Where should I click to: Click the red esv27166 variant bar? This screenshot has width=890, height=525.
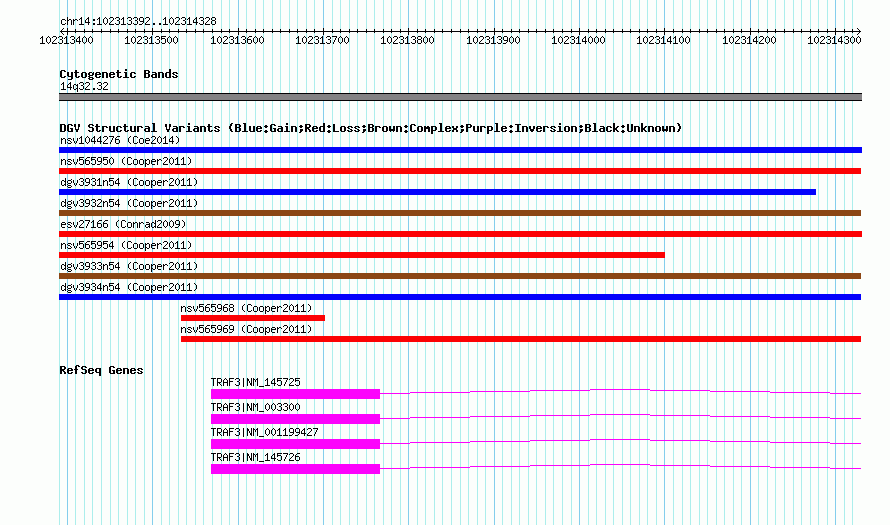click(460, 234)
